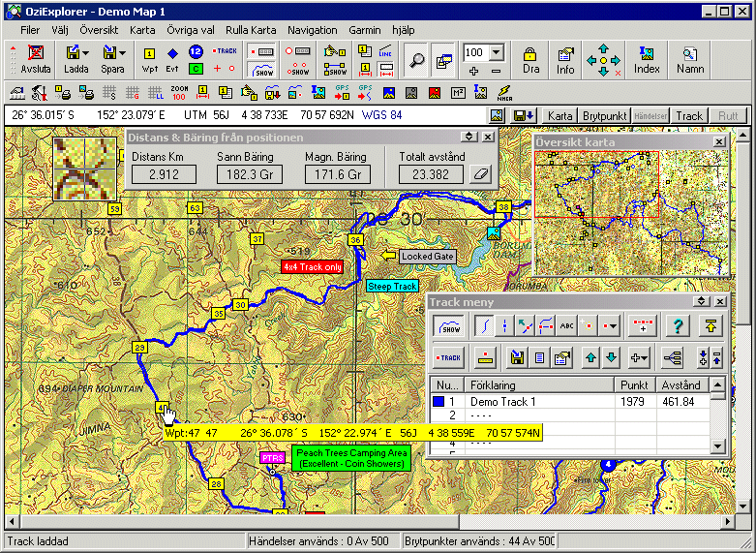Click the teal up arrow in Track meny
This screenshot has width=756, height=553.
click(x=590, y=357)
